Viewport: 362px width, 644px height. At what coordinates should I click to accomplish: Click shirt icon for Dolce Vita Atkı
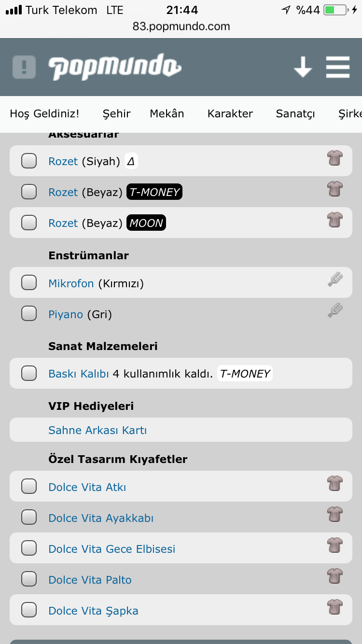(334, 483)
